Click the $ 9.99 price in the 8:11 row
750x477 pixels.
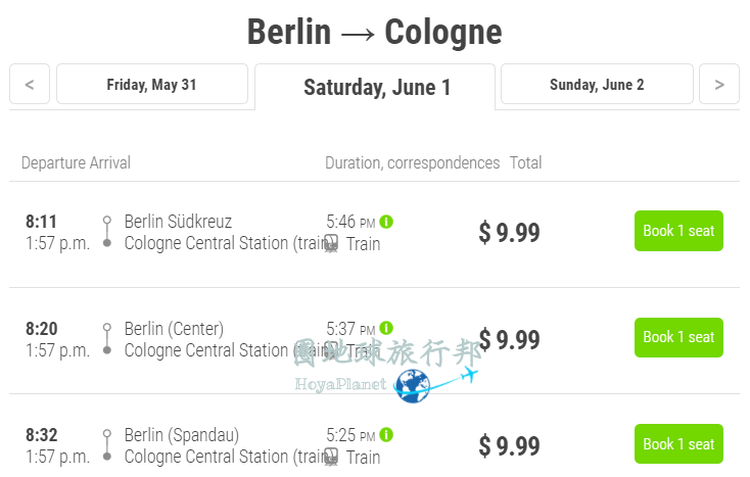click(509, 233)
